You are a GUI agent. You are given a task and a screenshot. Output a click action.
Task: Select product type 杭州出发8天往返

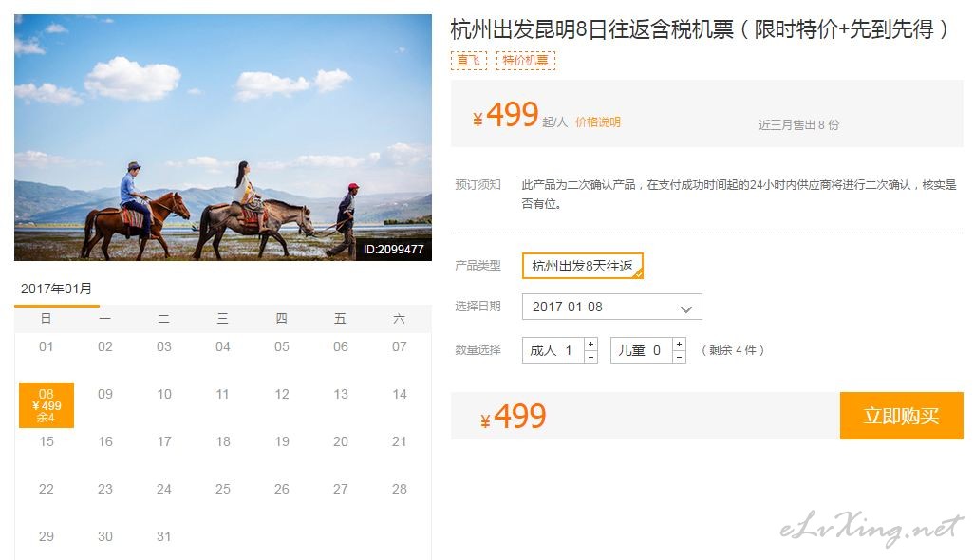582,266
